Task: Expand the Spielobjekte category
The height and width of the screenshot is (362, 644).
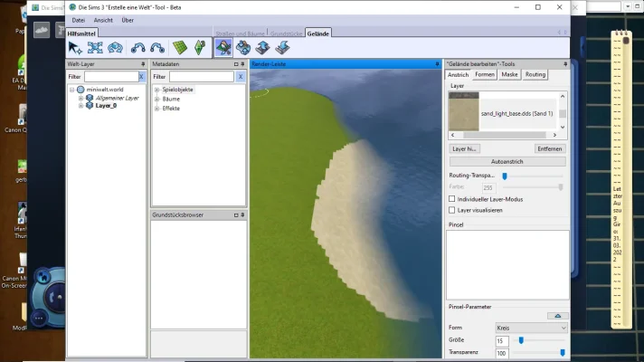Action: 156,90
